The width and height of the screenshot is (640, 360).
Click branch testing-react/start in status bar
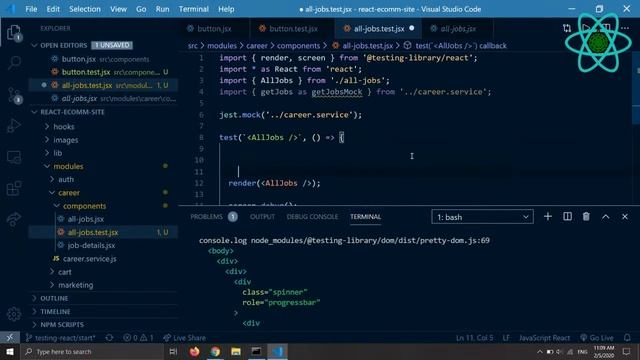coord(60,338)
